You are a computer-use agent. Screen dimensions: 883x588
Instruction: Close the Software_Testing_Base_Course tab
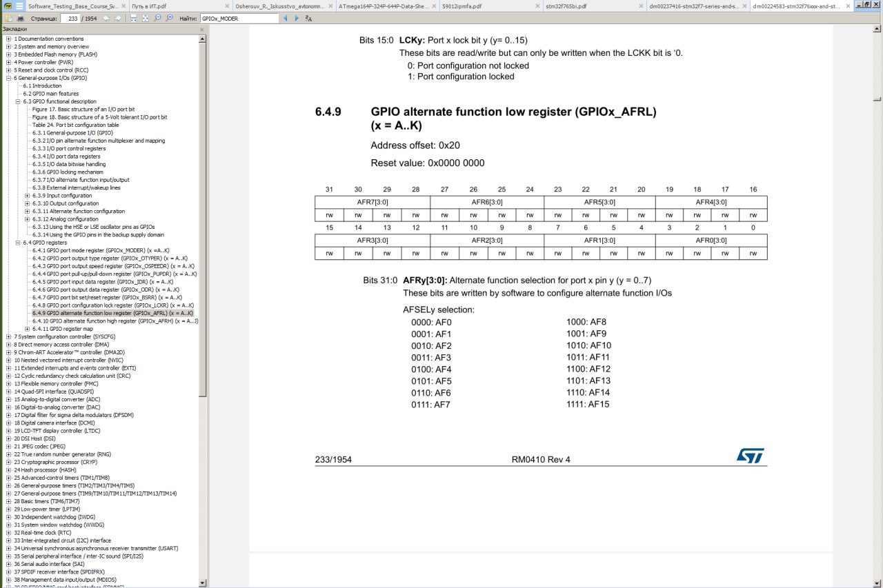[123, 6]
